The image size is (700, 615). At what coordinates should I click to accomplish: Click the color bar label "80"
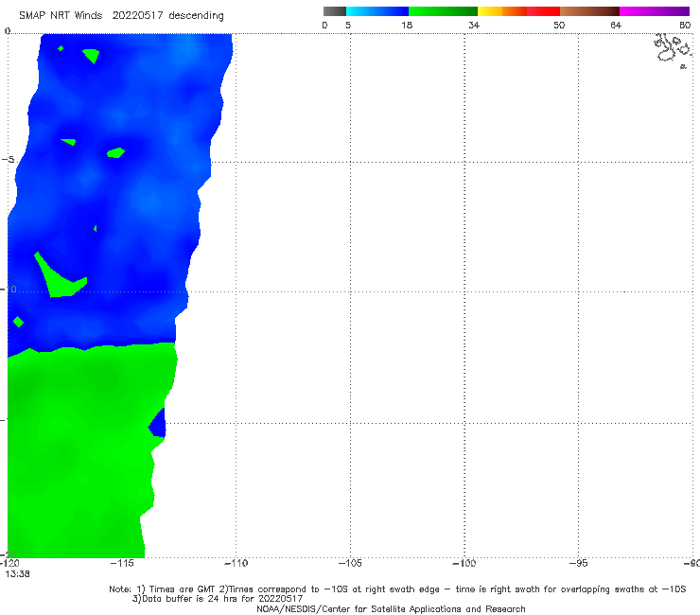[x=685, y=26]
